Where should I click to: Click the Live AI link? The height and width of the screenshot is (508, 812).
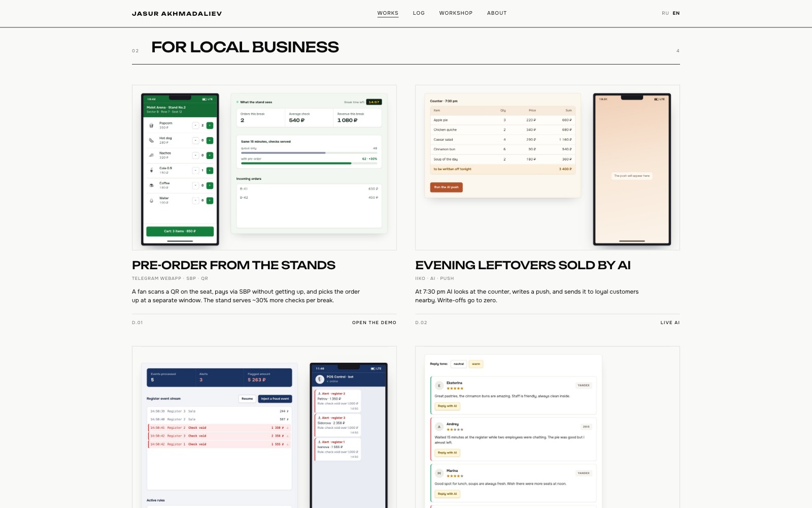coord(670,323)
